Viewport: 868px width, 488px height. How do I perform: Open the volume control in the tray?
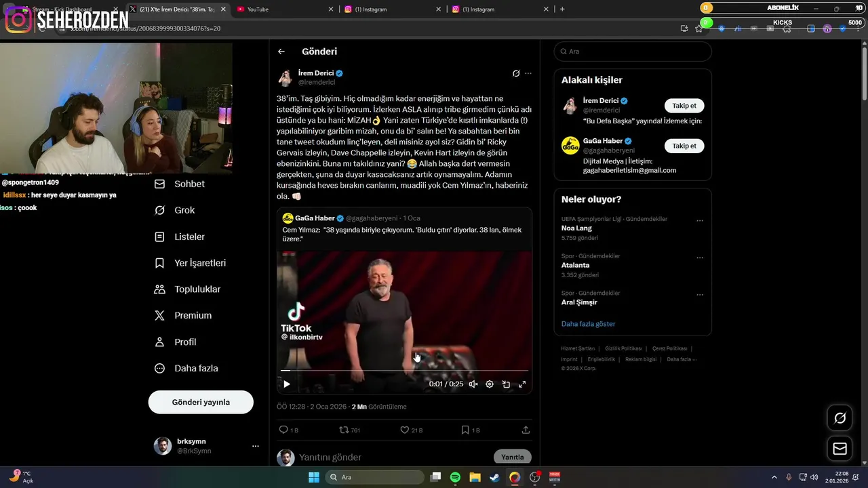click(814, 477)
